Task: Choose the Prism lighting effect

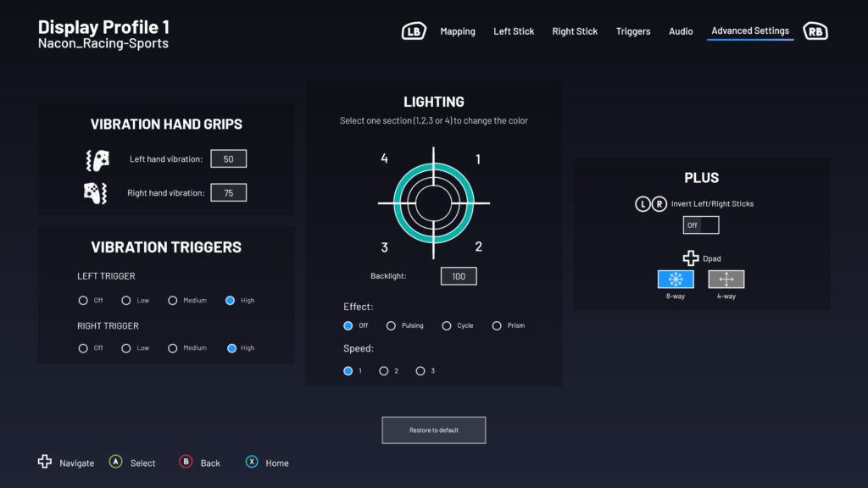Action: 497,326
